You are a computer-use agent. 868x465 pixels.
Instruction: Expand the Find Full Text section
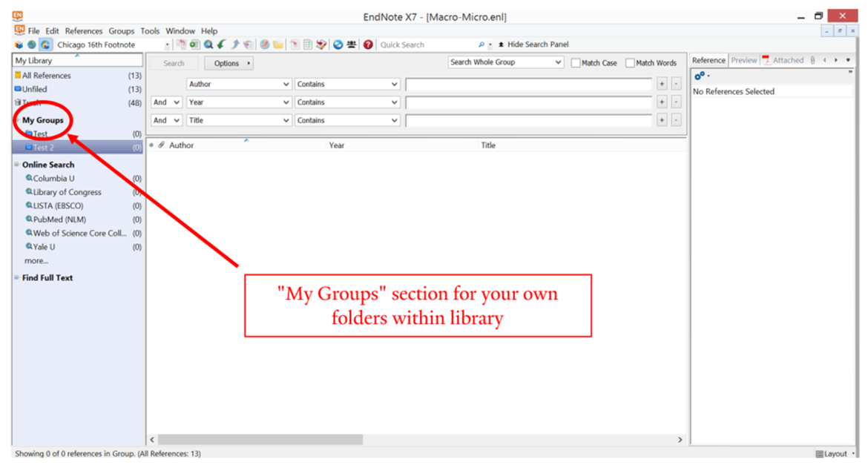[16, 277]
